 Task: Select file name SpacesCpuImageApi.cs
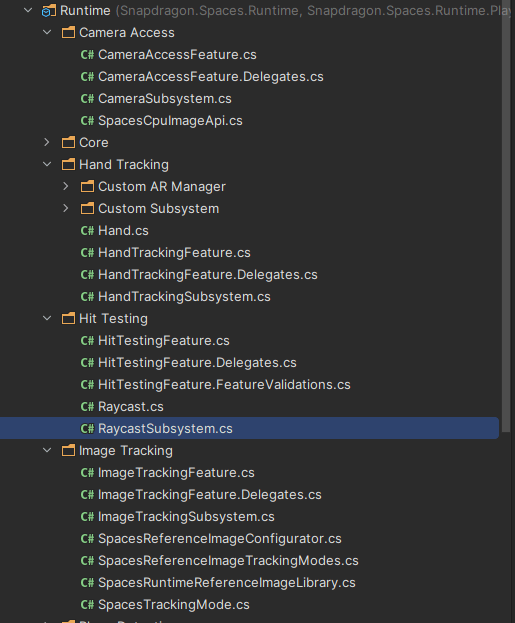tap(170, 121)
